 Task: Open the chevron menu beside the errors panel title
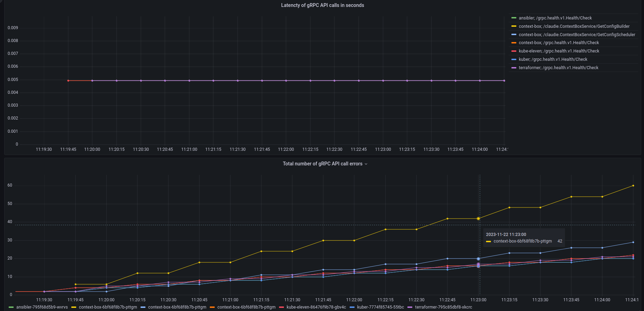pos(366,164)
